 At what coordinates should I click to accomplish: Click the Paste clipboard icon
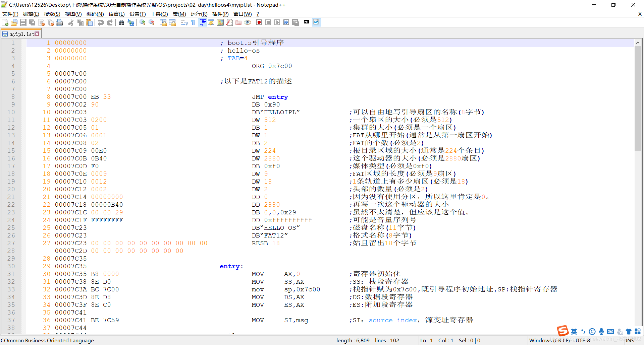89,22
